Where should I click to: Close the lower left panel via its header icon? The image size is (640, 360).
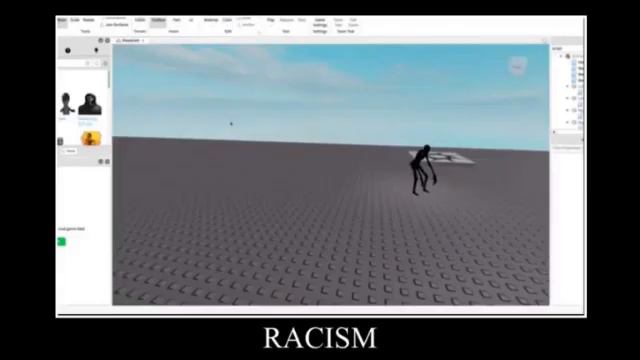tap(107, 162)
